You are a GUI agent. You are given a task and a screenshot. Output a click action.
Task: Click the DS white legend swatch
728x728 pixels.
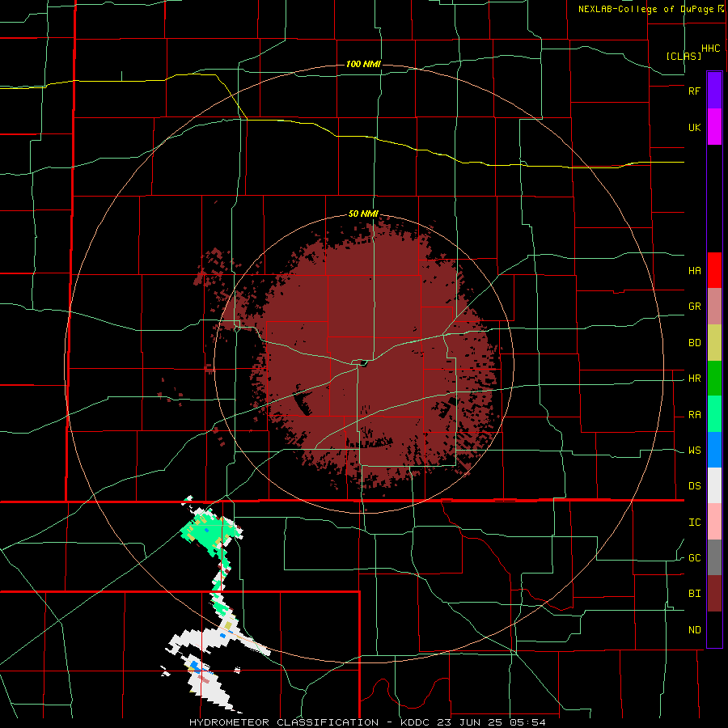tap(714, 485)
